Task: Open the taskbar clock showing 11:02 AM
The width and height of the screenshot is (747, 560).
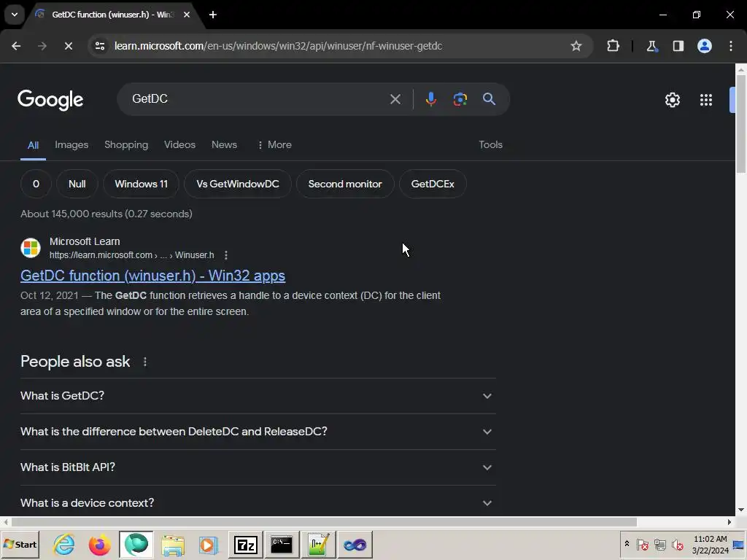Action: click(x=710, y=544)
